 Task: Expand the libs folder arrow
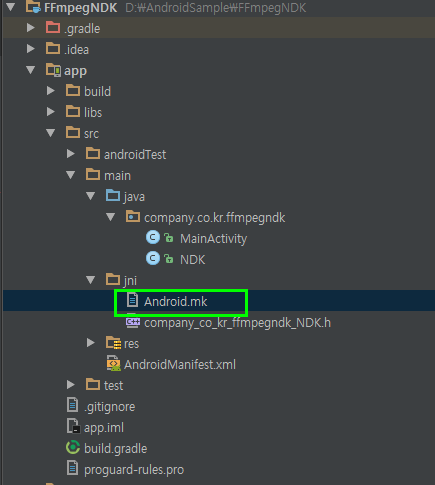[51, 112]
